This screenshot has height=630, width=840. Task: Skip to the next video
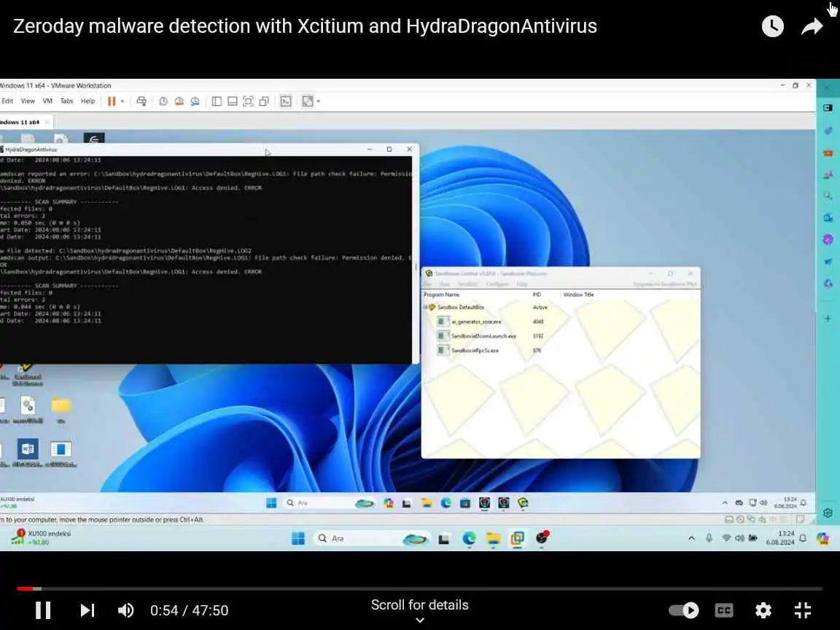pyautogui.click(x=87, y=610)
